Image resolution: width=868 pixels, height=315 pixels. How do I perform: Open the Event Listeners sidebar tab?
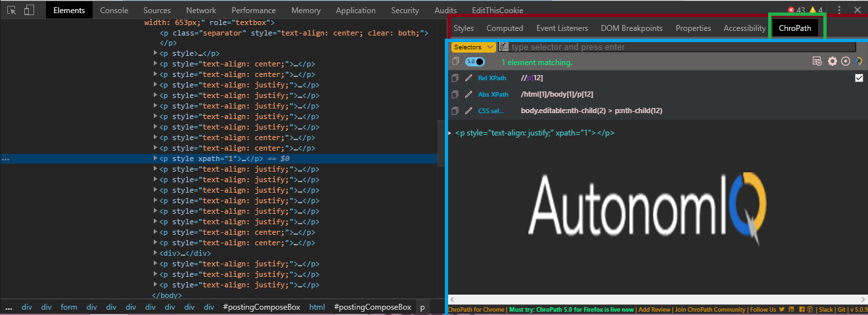click(x=563, y=28)
